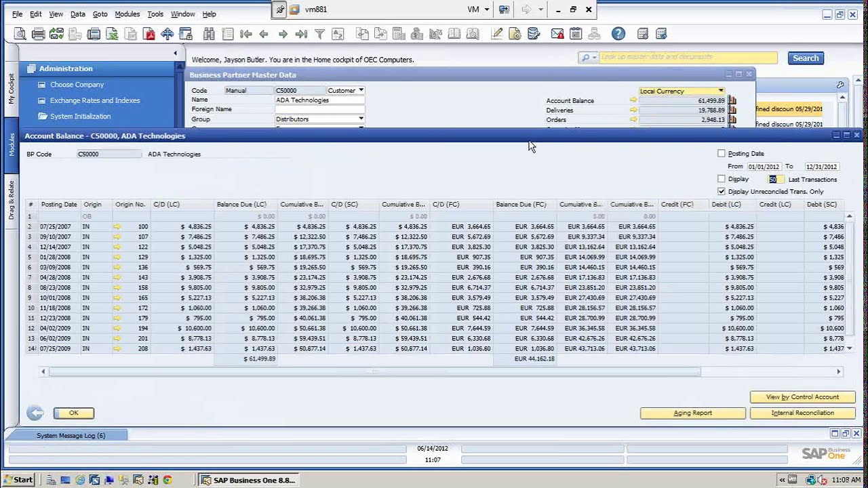Click the Internal Reconciliation button

[x=802, y=413]
